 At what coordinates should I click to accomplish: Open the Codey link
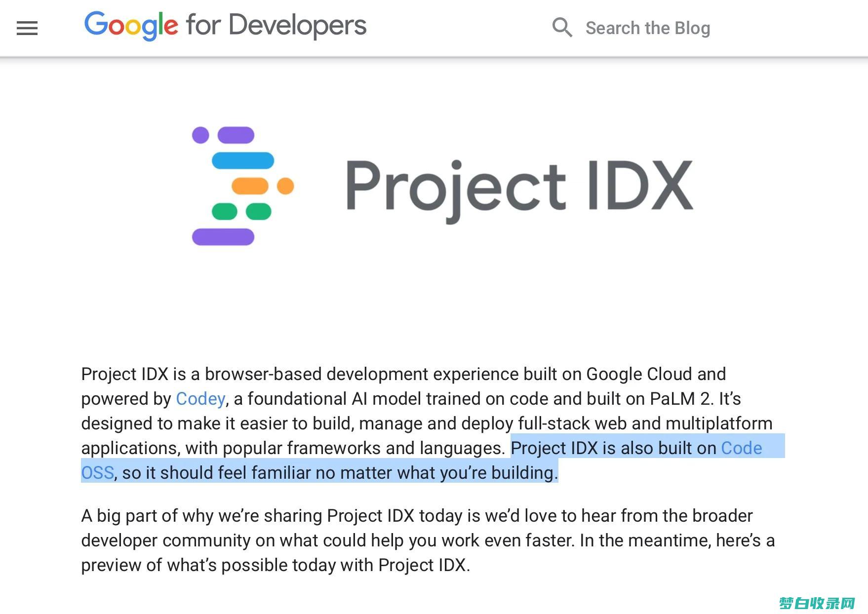click(x=200, y=399)
